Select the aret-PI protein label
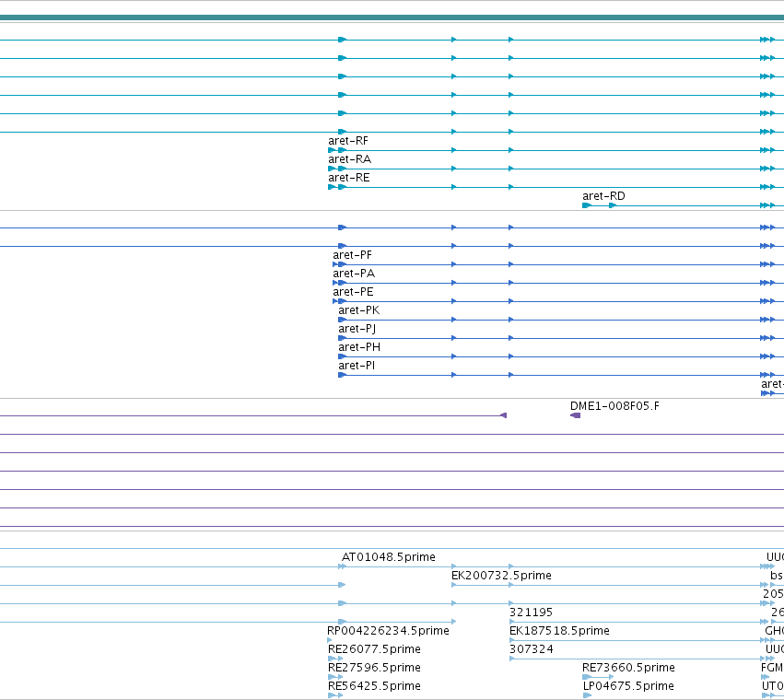784x700 pixels. coord(357,366)
